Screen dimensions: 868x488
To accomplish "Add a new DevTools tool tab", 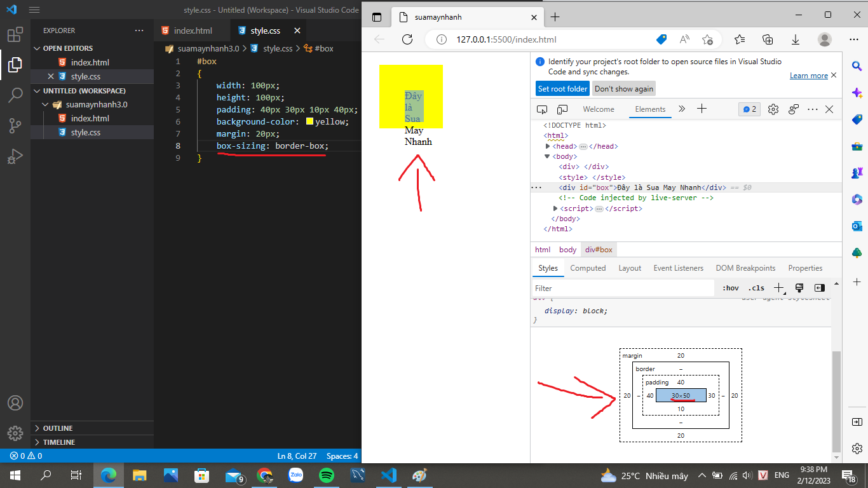I will pos(702,109).
